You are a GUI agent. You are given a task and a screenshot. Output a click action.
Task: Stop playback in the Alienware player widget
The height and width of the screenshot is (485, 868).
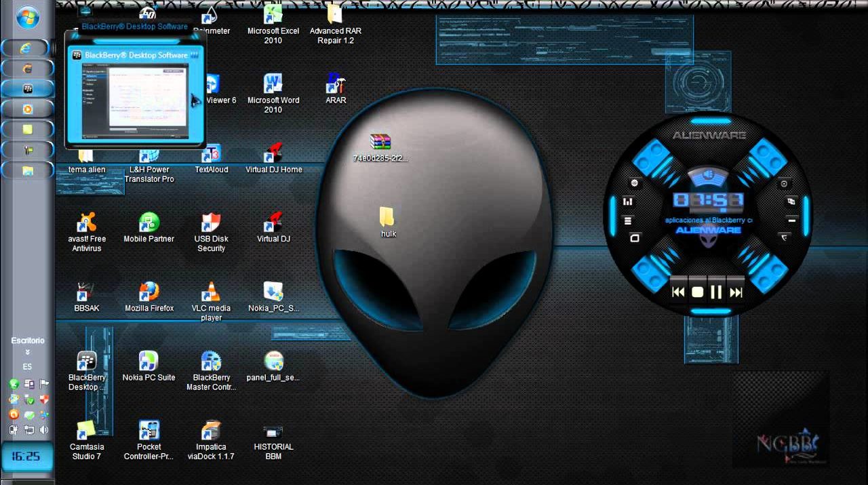click(697, 292)
